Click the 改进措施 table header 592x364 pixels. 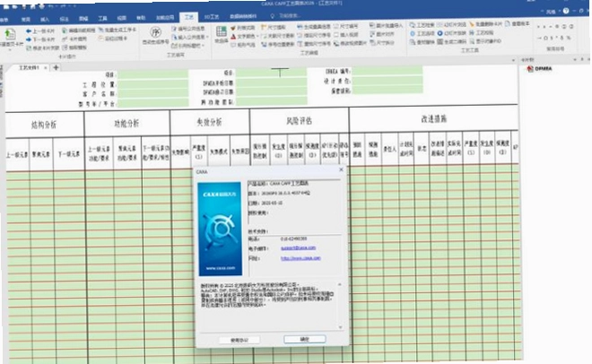[x=434, y=119]
